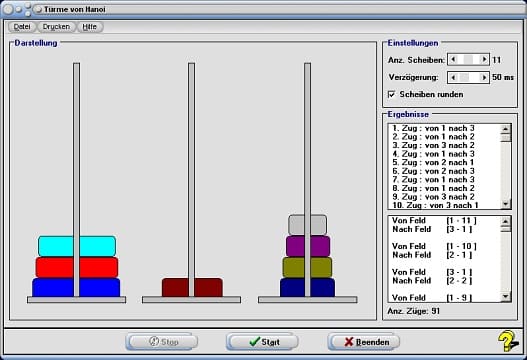527x360 pixels.
Task: Select '1. Zug : von 1 nach 3'
Action: coord(433,128)
